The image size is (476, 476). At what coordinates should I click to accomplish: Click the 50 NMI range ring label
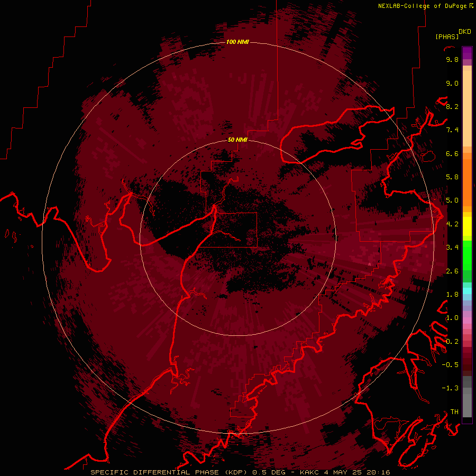[237, 140]
